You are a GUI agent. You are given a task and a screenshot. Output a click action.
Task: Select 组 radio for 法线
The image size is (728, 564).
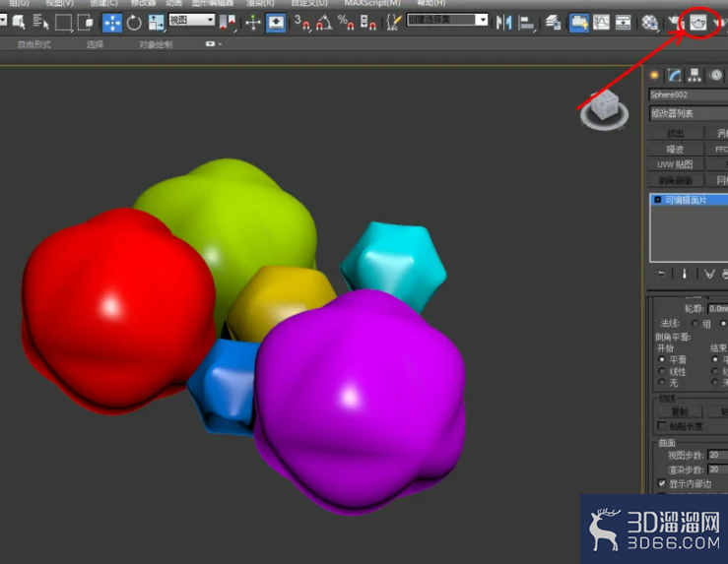695,323
